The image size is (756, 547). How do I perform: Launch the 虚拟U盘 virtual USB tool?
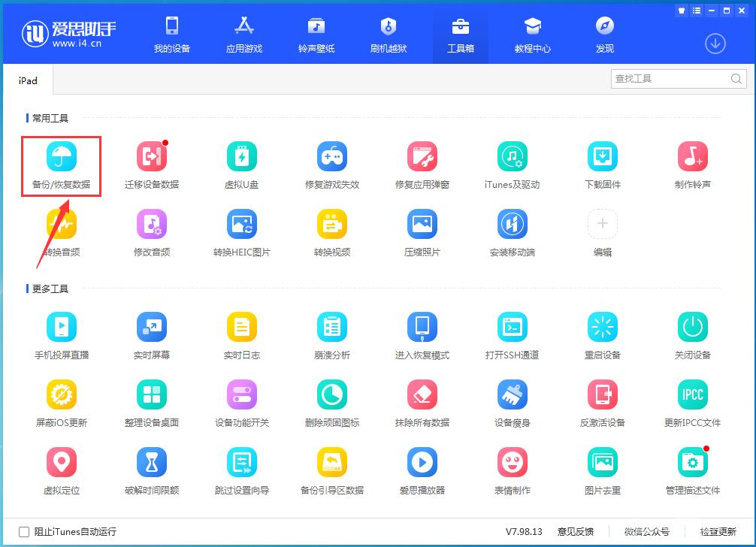[x=241, y=165]
